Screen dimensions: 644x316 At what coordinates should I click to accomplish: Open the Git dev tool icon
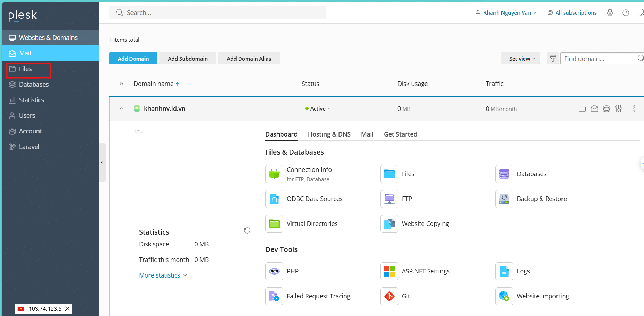(389, 296)
